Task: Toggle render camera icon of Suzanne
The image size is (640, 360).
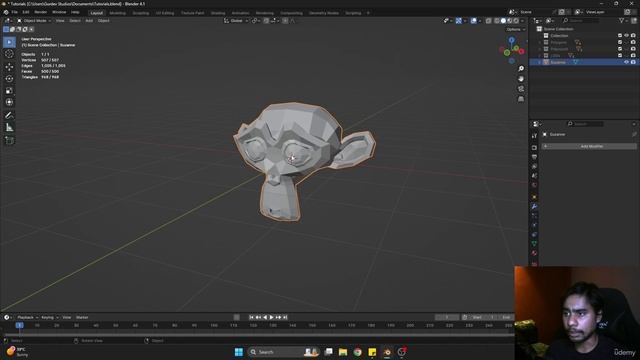Action: coord(633,62)
